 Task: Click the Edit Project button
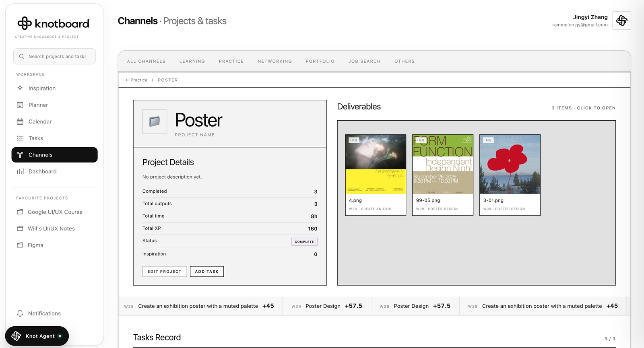click(x=165, y=272)
